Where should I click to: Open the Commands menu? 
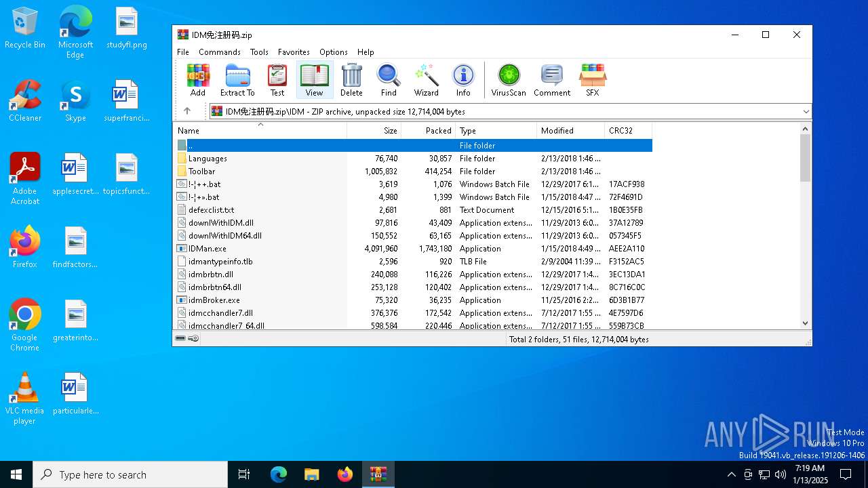point(220,52)
